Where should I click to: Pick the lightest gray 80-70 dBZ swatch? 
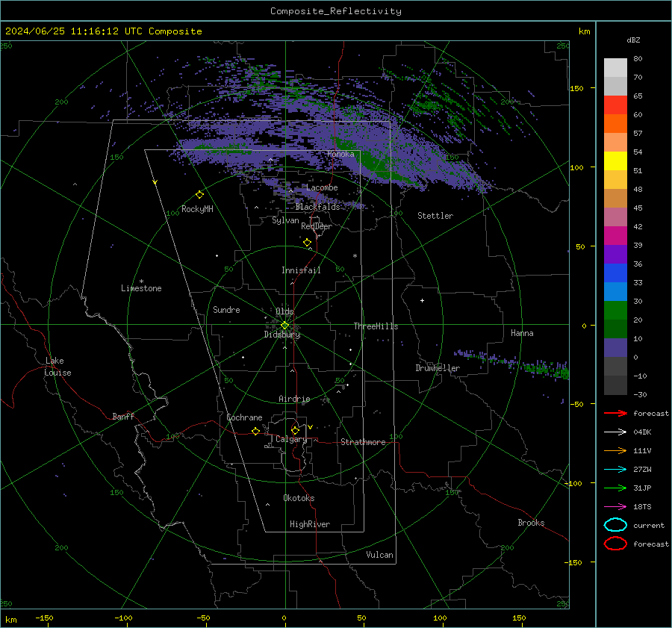615,68
